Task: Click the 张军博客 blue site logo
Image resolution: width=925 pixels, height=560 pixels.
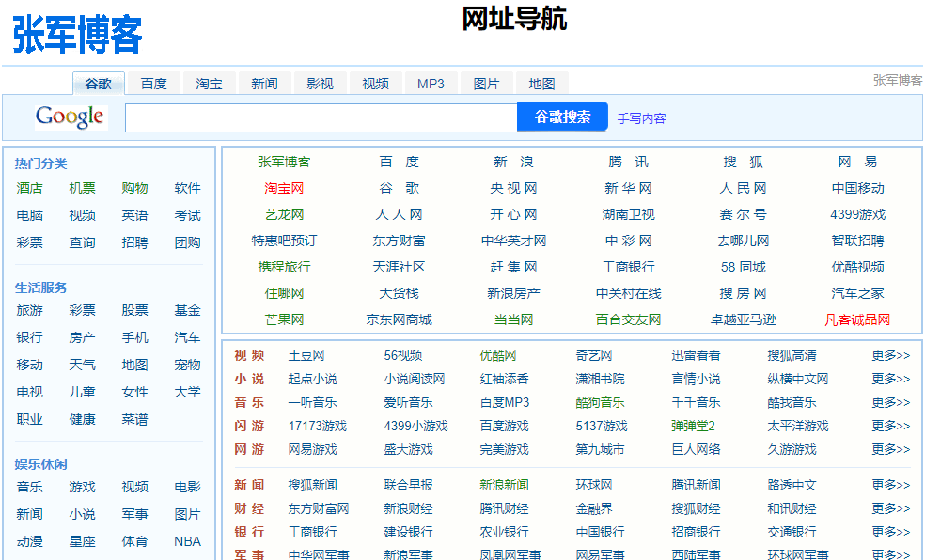Action: point(77,34)
